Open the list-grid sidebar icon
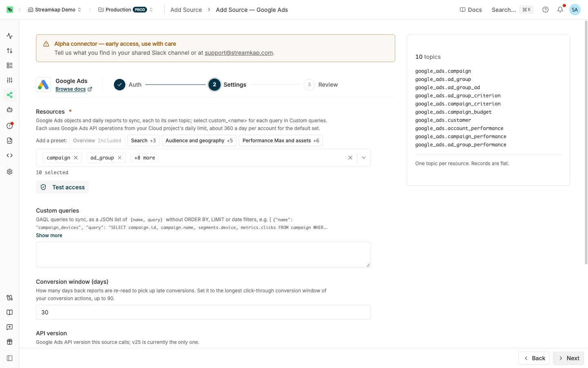588x368 pixels. (x=10, y=65)
